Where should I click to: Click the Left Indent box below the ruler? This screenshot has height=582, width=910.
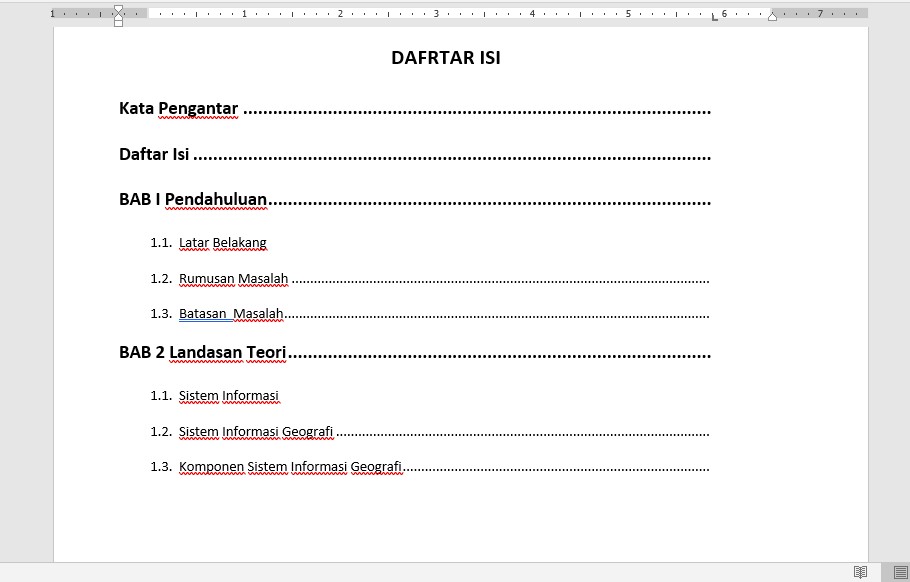coord(119,24)
